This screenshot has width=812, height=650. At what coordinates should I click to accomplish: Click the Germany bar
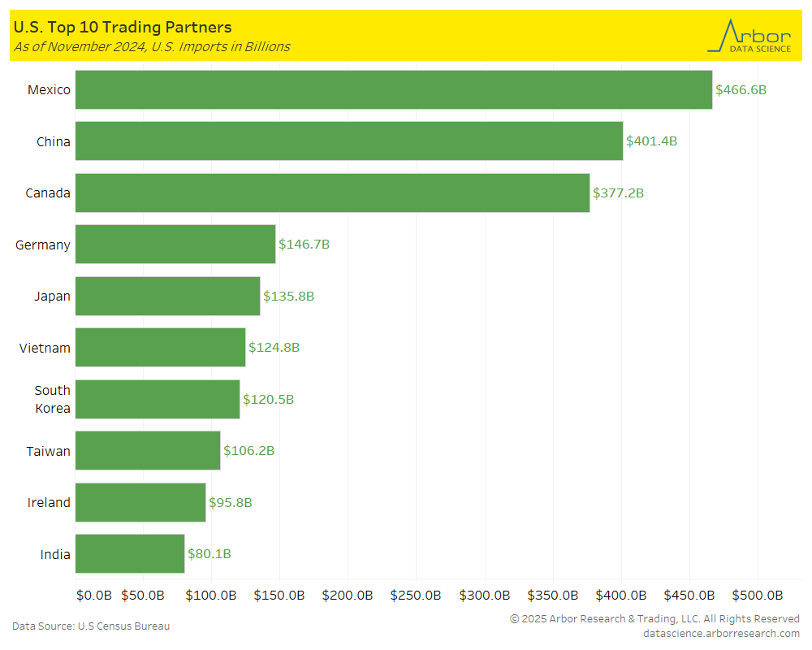(175, 245)
